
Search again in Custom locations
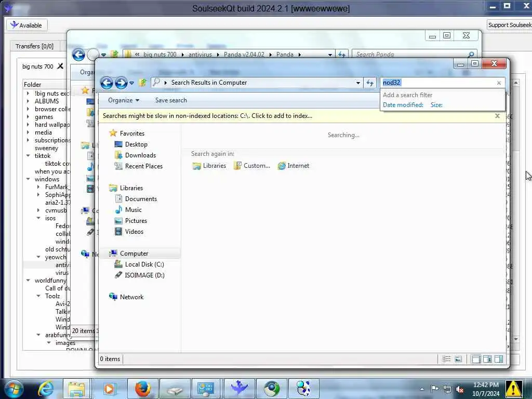252,166
